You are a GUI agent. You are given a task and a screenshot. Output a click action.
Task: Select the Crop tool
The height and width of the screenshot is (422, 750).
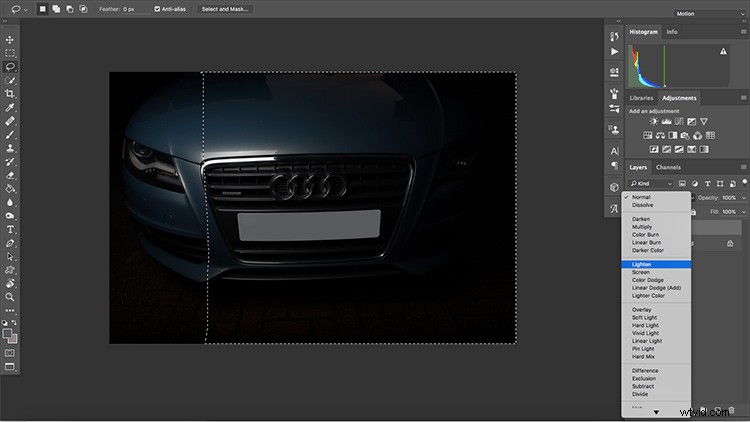pyautogui.click(x=10, y=94)
